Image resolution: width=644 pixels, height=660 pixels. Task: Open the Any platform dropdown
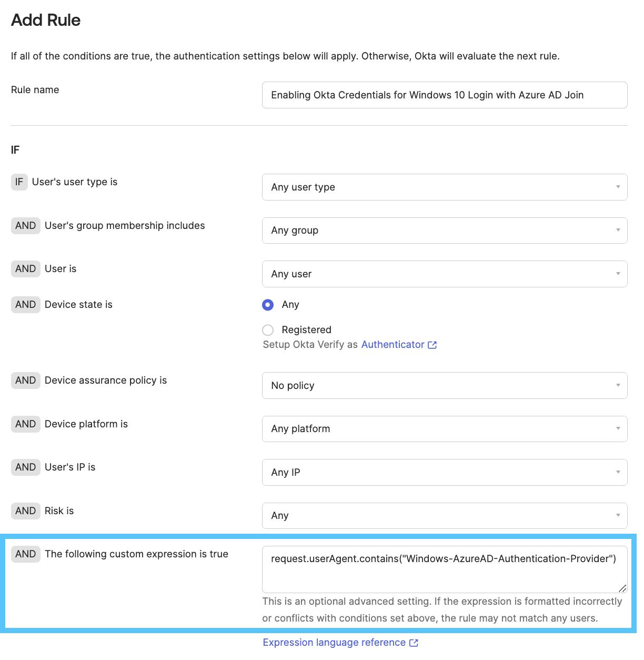pos(444,429)
